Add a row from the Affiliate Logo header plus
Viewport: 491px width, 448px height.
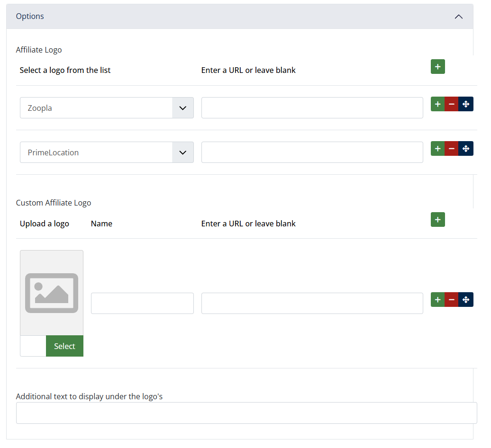pyautogui.click(x=437, y=67)
